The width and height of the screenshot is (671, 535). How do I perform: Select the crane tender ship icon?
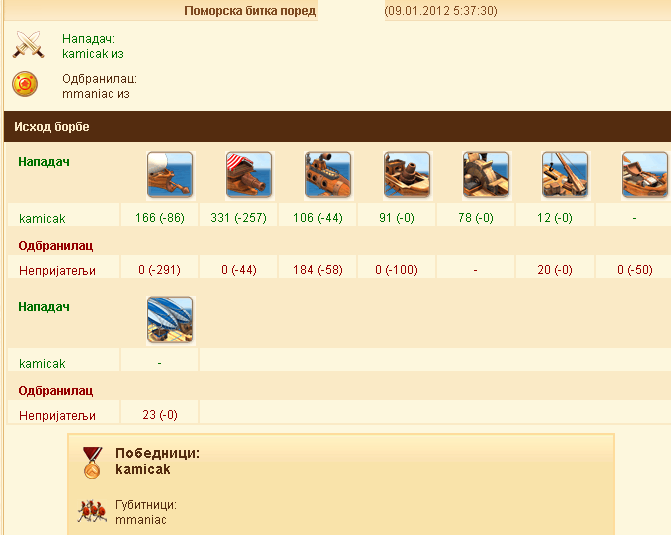565,175
